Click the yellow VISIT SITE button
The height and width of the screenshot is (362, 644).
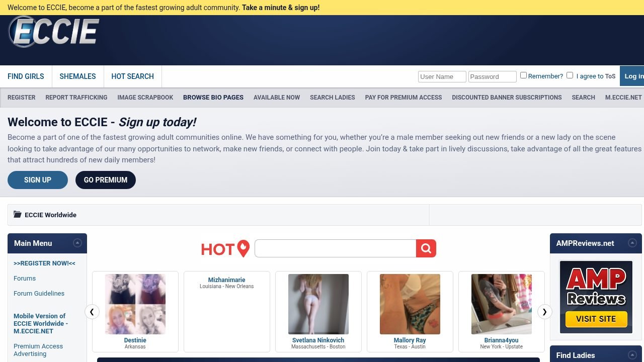tap(596, 319)
